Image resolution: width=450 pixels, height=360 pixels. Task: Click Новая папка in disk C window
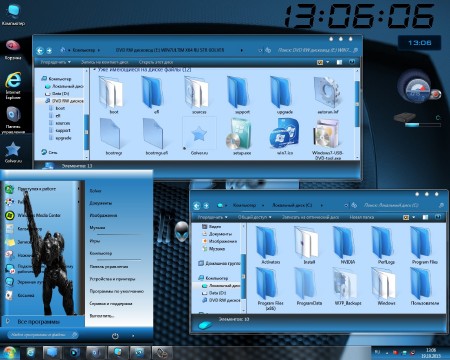[x=361, y=217]
